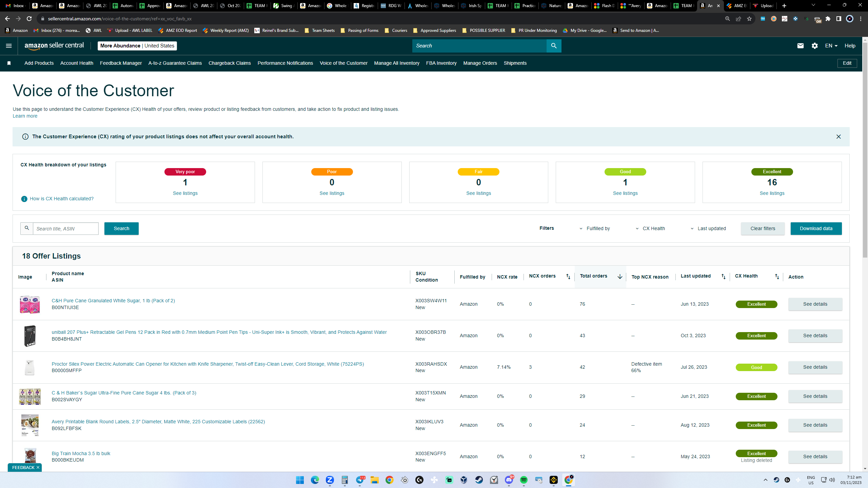Click the Search title, ASIN field
This screenshot has width=868, height=488.
click(66, 228)
